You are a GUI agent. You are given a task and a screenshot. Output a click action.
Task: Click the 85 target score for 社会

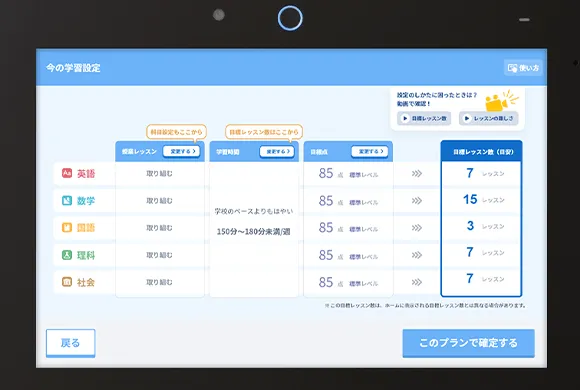(326, 282)
